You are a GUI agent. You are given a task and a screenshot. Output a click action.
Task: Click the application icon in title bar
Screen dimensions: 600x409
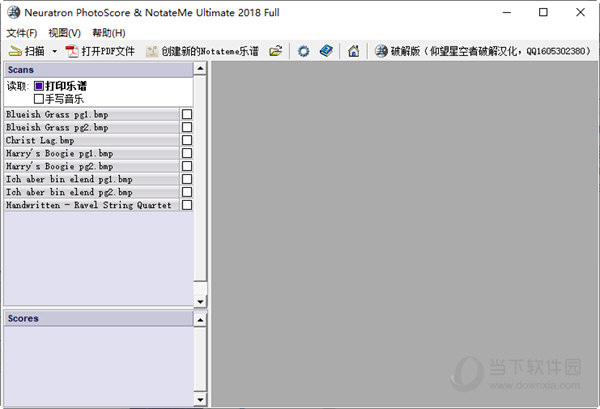coord(14,12)
